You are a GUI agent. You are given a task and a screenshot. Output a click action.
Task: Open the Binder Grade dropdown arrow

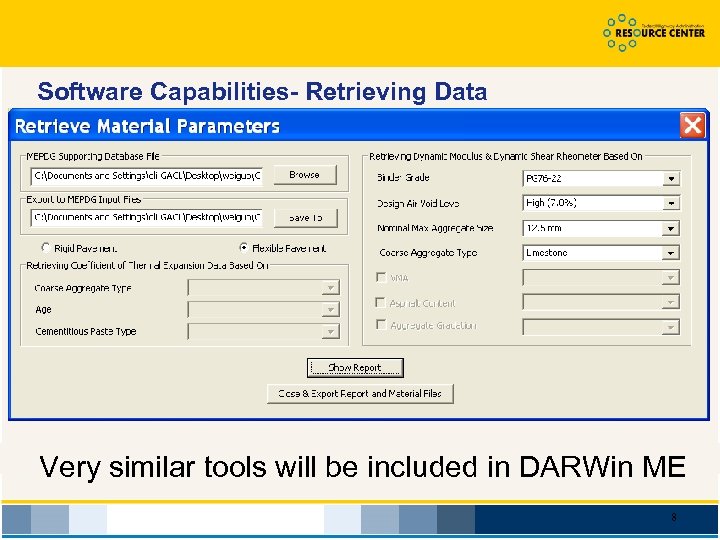click(x=671, y=179)
